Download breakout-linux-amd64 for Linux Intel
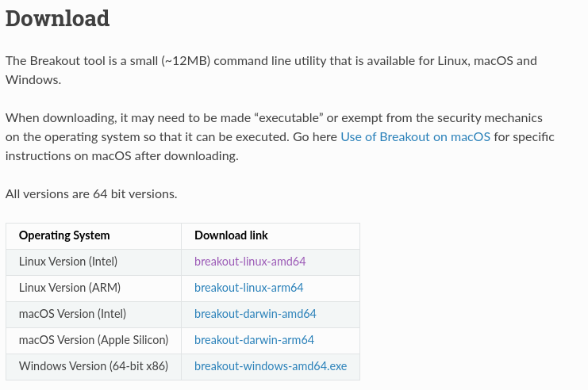Image resolution: width=588 pixels, height=390 pixels. [250, 262]
